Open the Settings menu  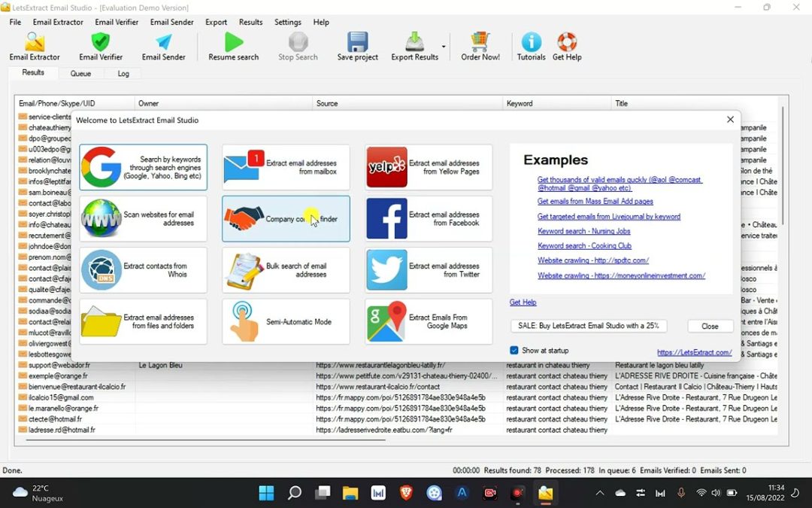(x=288, y=23)
